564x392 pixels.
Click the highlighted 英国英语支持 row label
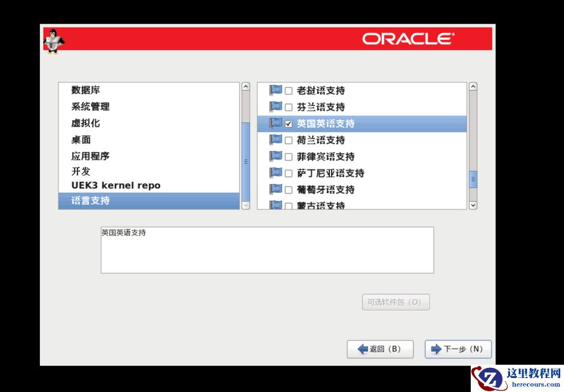point(325,124)
